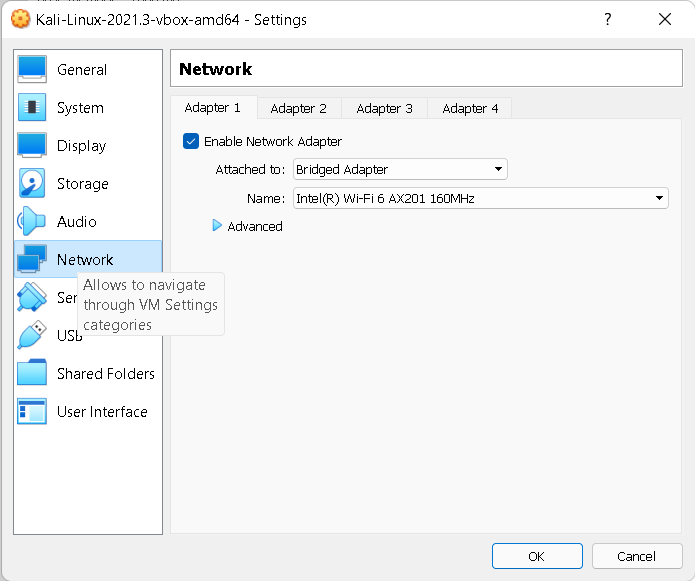
Task: Click the question mark help button
Action: tap(608, 19)
